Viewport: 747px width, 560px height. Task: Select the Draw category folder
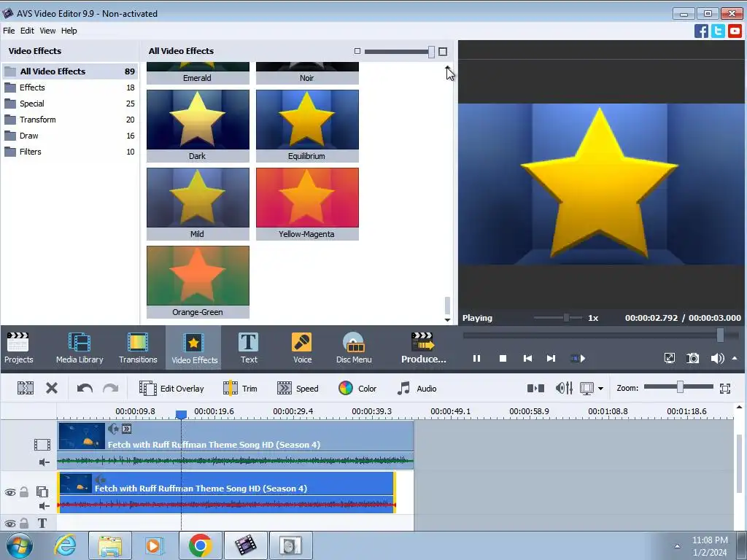point(70,136)
